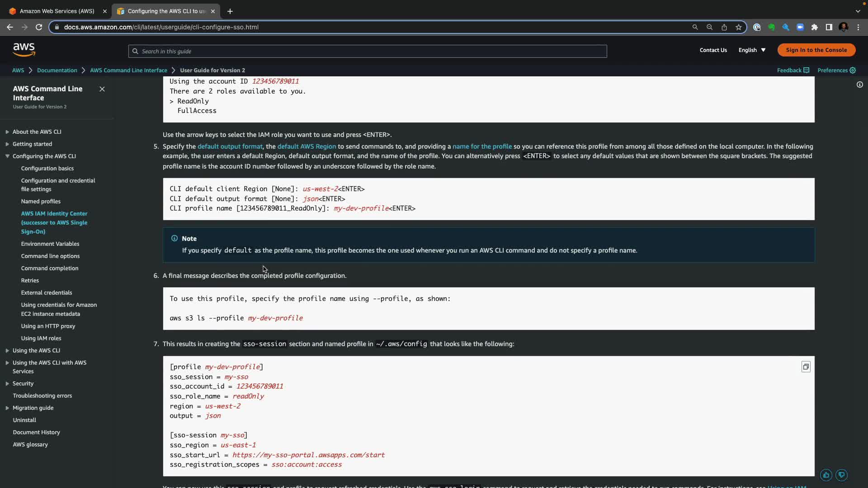
Task: Click the Search in this guide field
Action: [367, 51]
